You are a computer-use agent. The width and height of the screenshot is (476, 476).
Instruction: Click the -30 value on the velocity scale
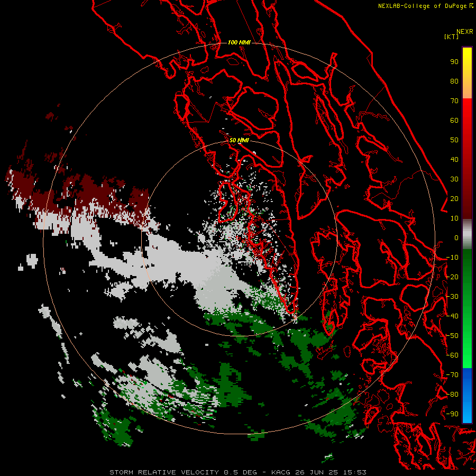point(452,297)
